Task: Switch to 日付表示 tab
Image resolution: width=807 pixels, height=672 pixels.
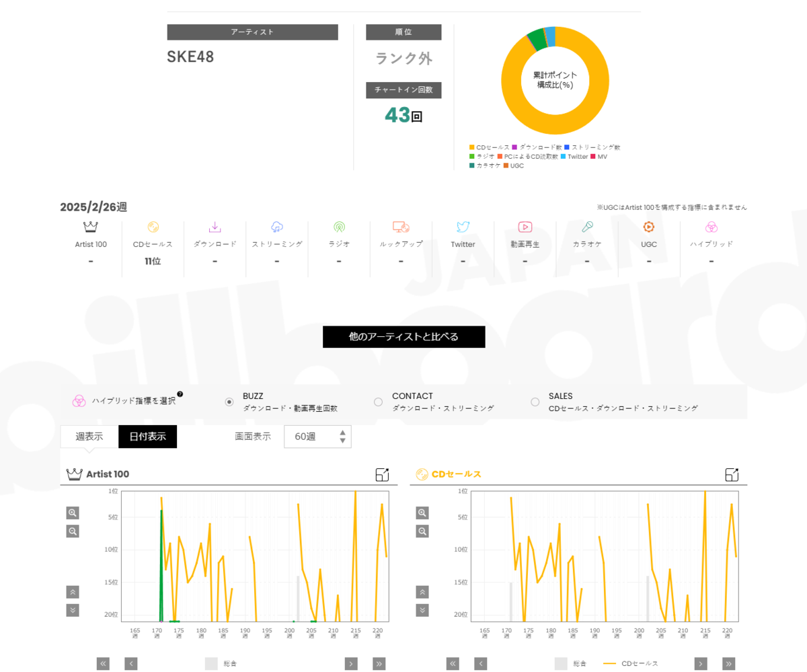Action: (x=147, y=437)
